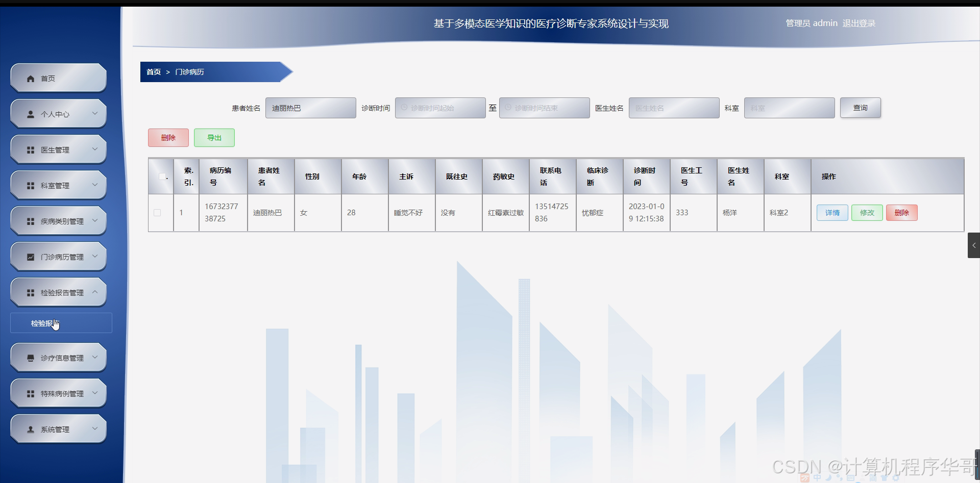Check the row checkbox for 迪丽热巴

(x=157, y=213)
